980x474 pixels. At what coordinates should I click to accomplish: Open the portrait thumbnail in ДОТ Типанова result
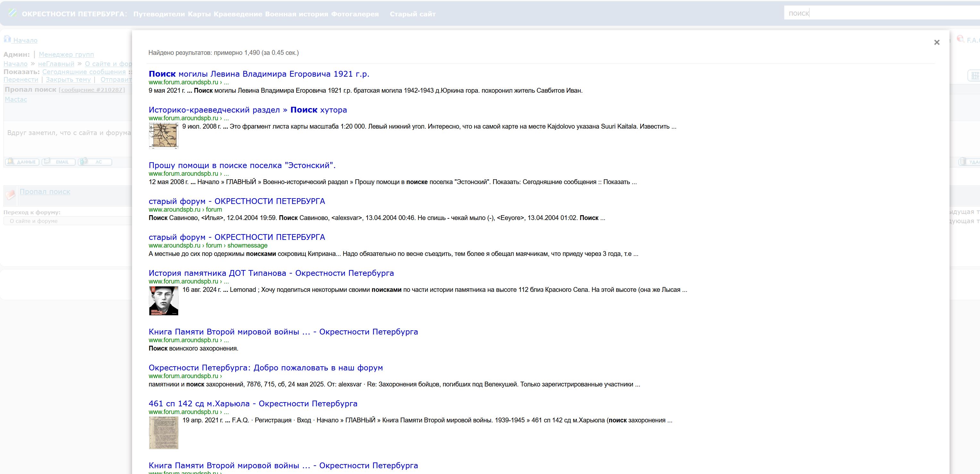point(163,301)
